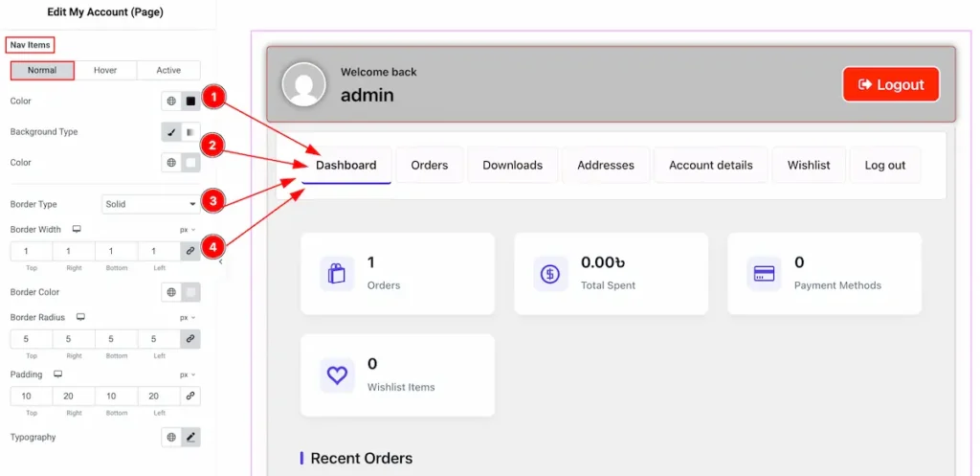Click the user avatar image
The width and height of the screenshot is (980, 476).
click(x=303, y=84)
